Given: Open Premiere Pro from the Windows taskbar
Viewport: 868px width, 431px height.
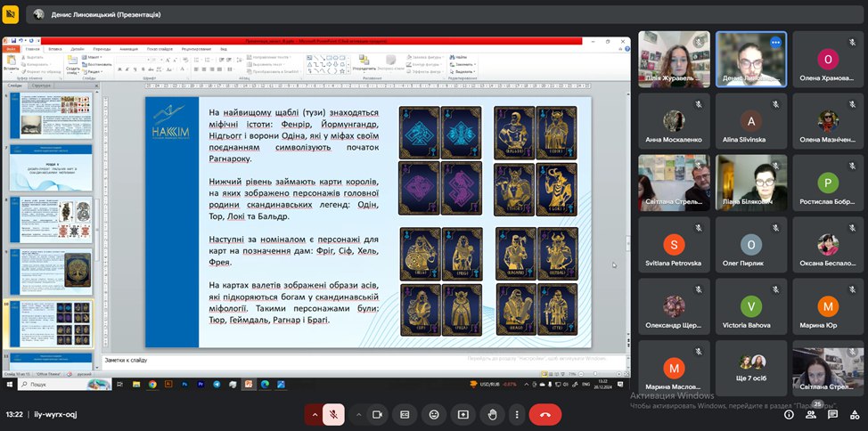Looking at the screenshot, I should 201,385.
